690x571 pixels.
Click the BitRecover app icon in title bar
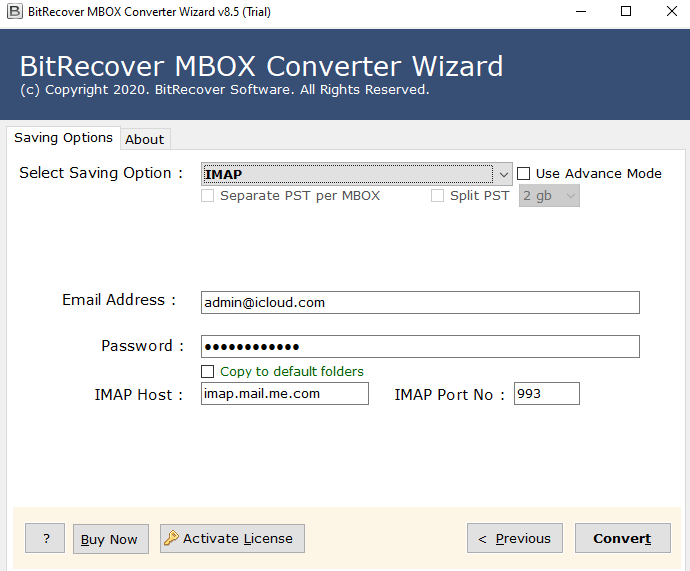pyautogui.click(x=15, y=11)
